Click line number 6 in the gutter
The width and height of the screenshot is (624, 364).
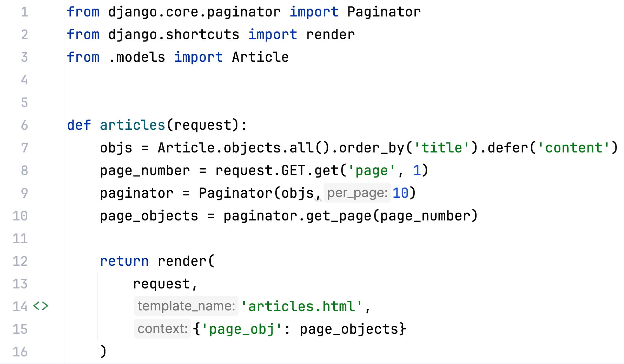[x=24, y=125]
